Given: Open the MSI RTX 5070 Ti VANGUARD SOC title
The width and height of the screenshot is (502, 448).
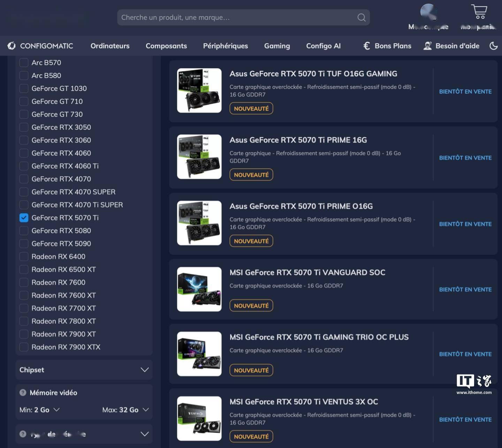Looking at the screenshot, I should pos(307,272).
